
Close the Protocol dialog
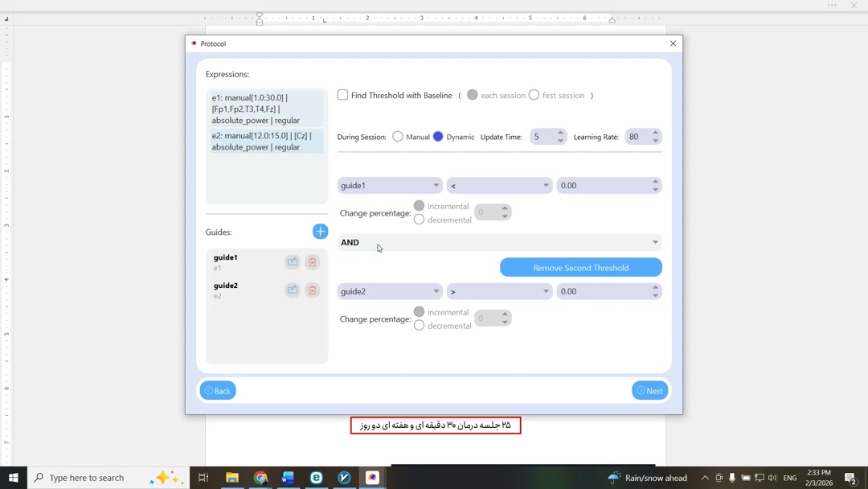coord(674,43)
